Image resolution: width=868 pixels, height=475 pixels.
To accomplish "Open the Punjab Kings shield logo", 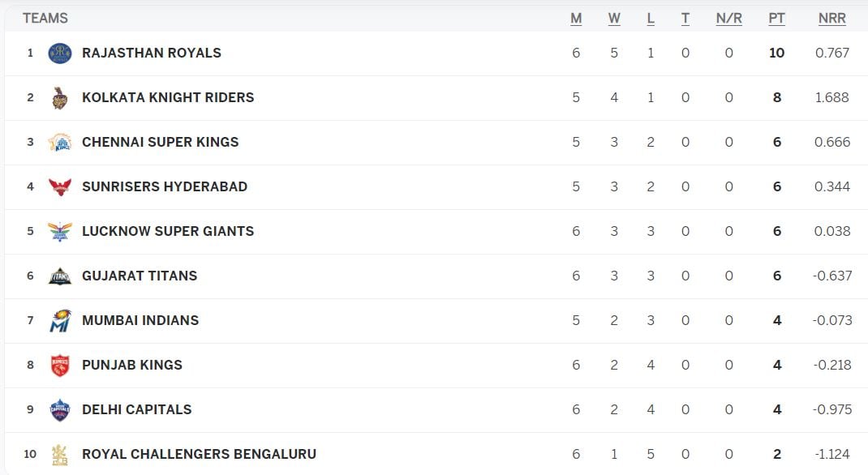I will pos(60,365).
